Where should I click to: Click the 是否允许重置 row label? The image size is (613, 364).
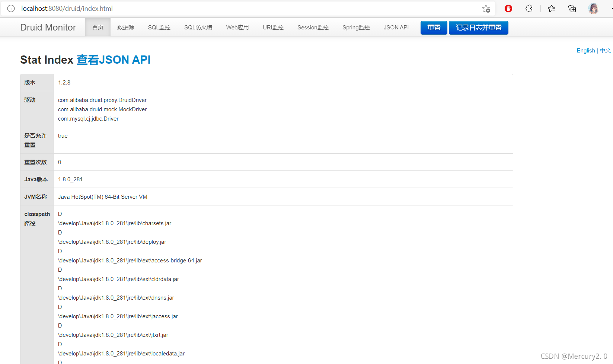35,140
